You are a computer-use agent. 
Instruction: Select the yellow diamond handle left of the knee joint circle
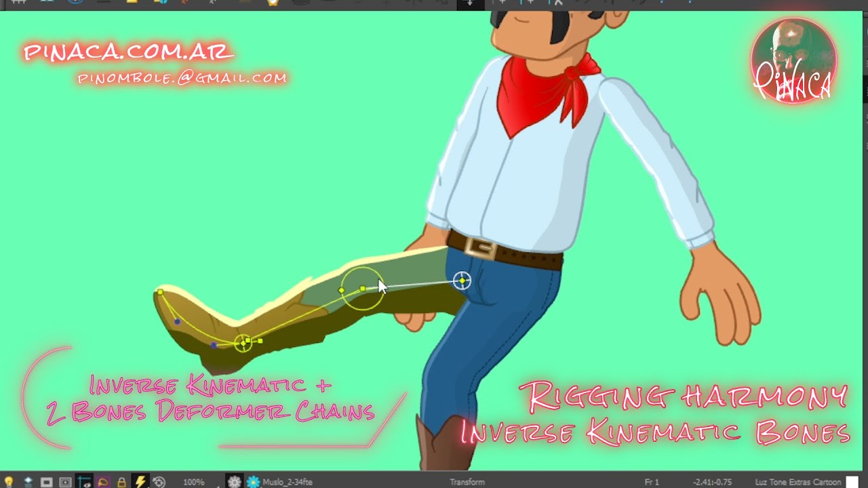tap(342, 291)
